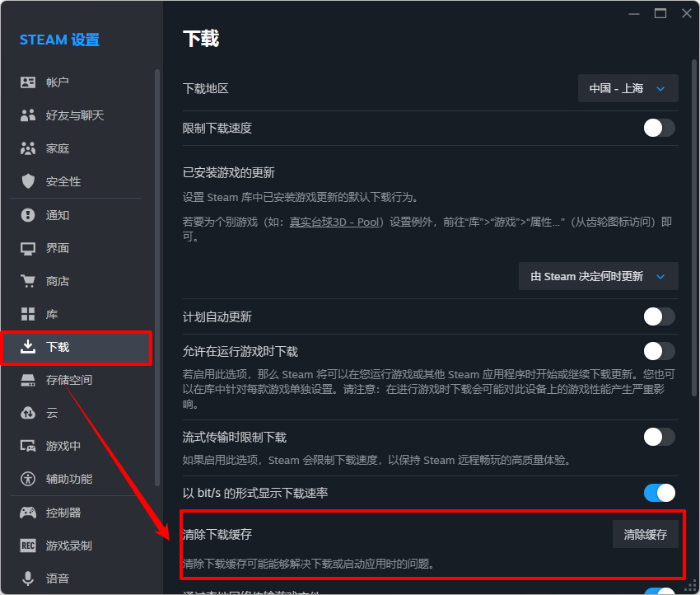This screenshot has width=700, height=595.
Task: Open 存储空间 settings
Action: pyautogui.click(x=68, y=380)
